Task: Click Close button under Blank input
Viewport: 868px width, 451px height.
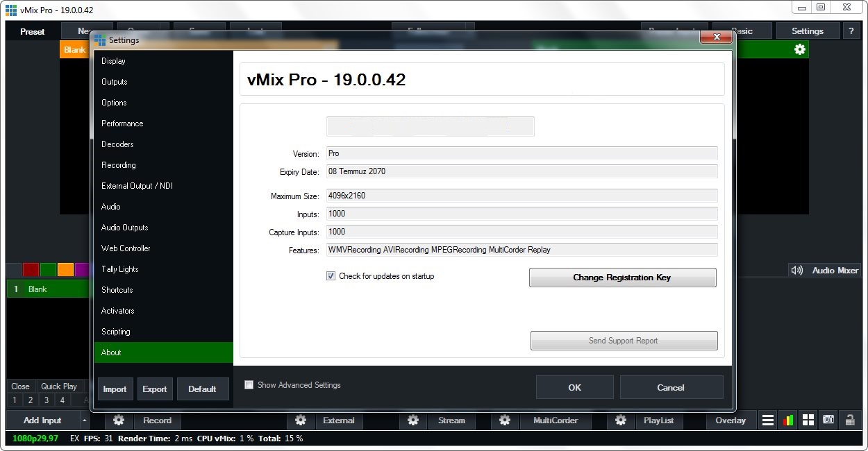Action: [20, 386]
